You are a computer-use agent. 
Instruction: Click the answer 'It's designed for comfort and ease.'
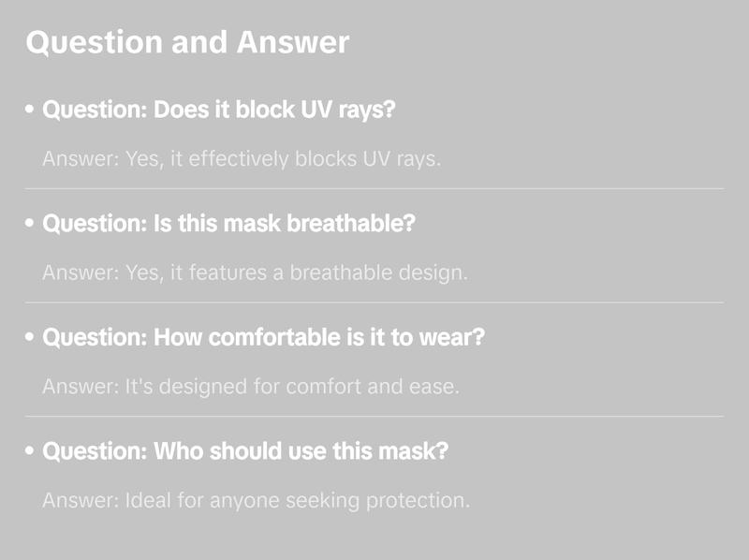coord(251,387)
